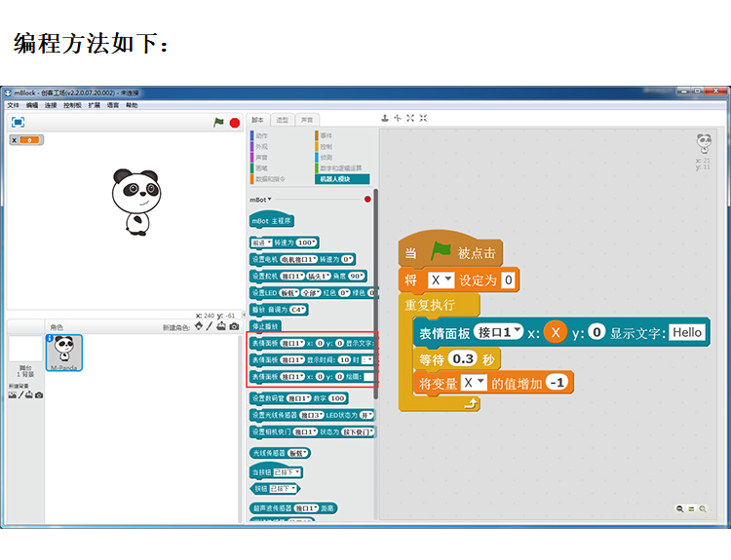Click the -1 increment value field
Image resolution: width=731 pixels, height=560 pixels.
point(557,383)
